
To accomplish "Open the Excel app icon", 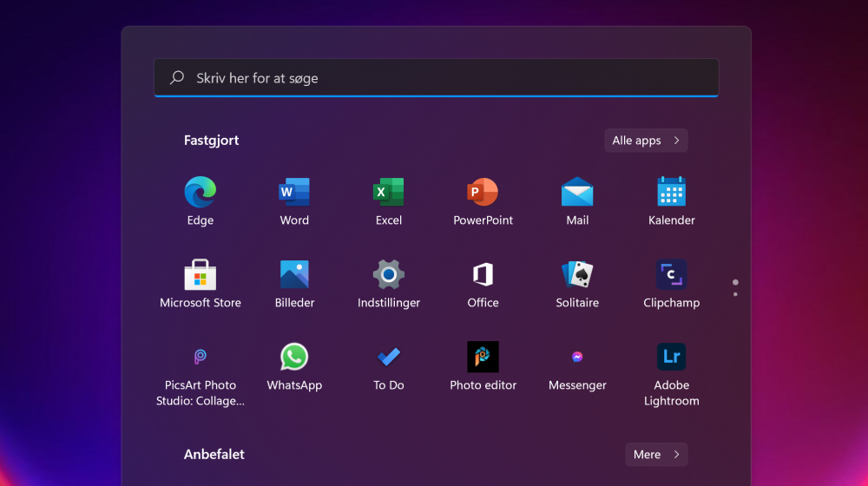I will [389, 193].
